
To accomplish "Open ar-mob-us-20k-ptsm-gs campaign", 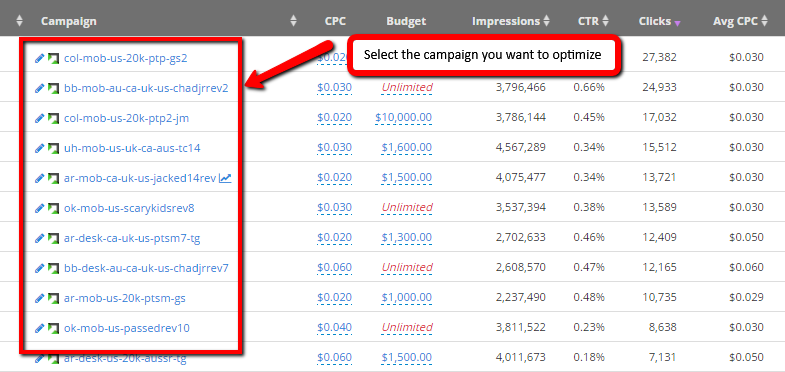I will click(x=125, y=298).
